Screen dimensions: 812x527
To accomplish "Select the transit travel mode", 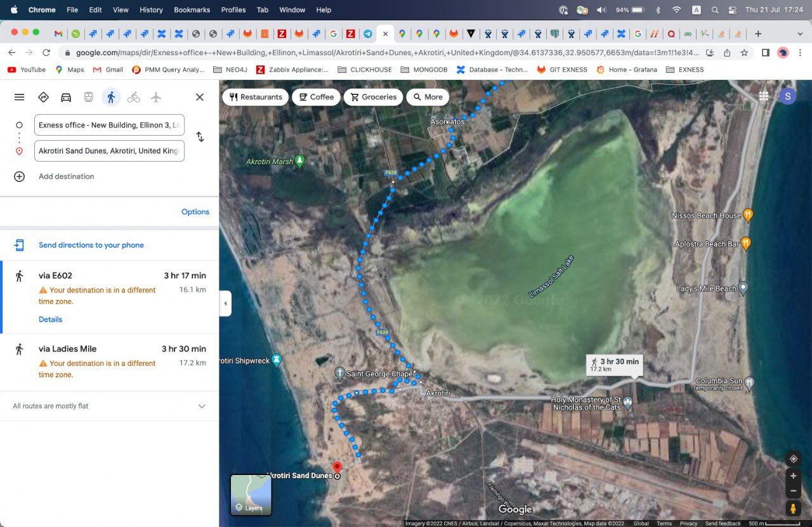I will coord(89,97).
